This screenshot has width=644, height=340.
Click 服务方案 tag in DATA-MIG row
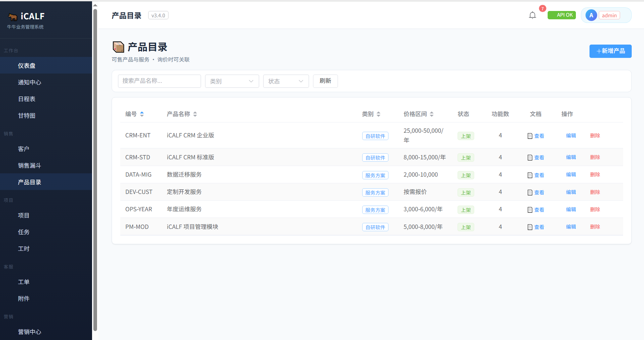[x=375, y=175]
